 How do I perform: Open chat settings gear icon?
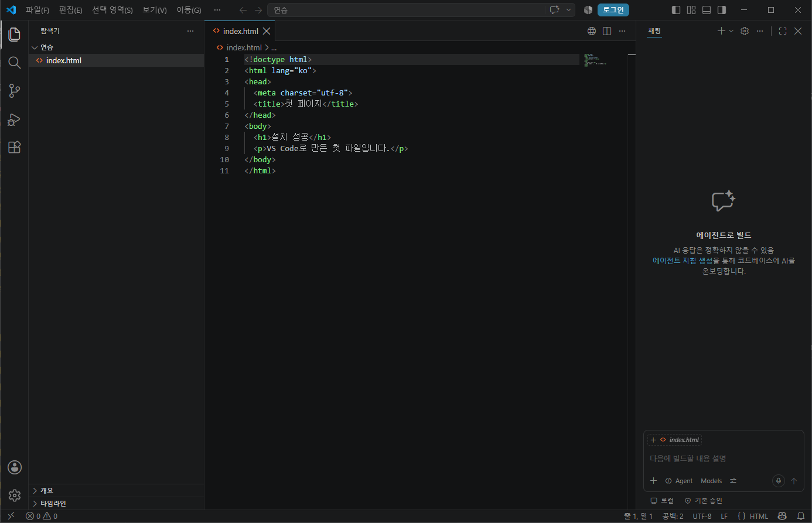coord(745,31)
